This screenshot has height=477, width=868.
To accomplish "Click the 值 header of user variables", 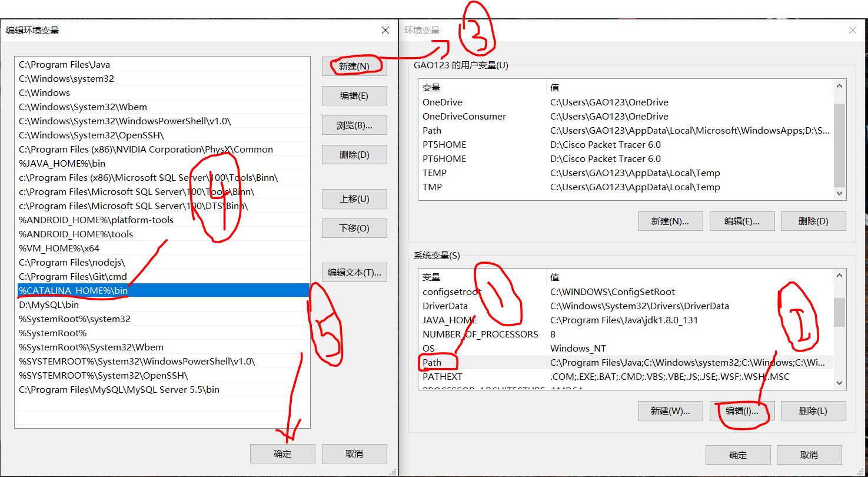I will point(690,87).
